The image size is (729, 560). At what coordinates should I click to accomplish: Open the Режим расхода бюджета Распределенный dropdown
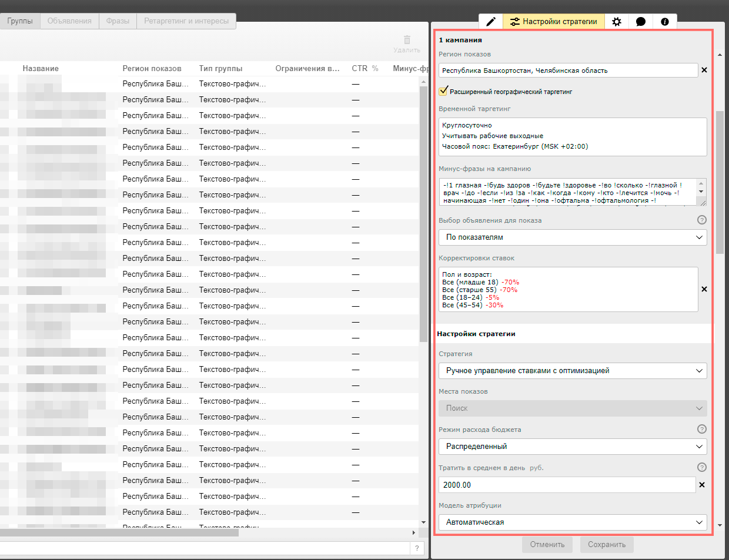coord(573,447)
